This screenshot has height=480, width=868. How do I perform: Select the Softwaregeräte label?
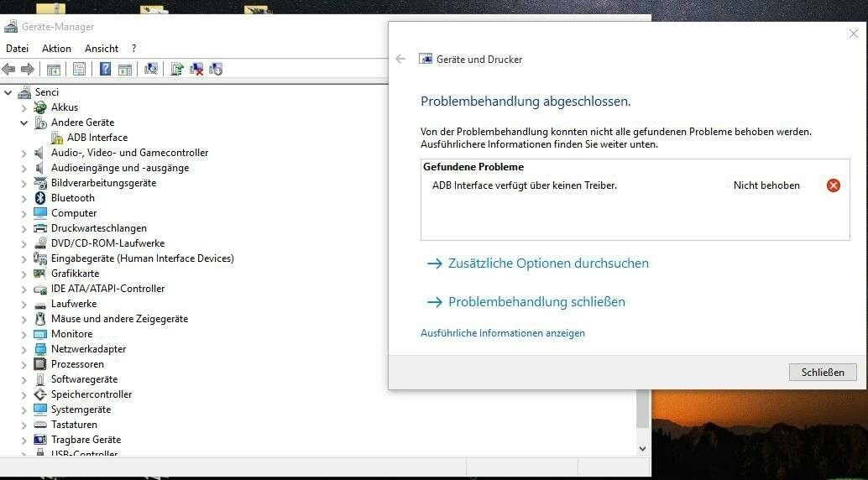(x=84, y=379)
